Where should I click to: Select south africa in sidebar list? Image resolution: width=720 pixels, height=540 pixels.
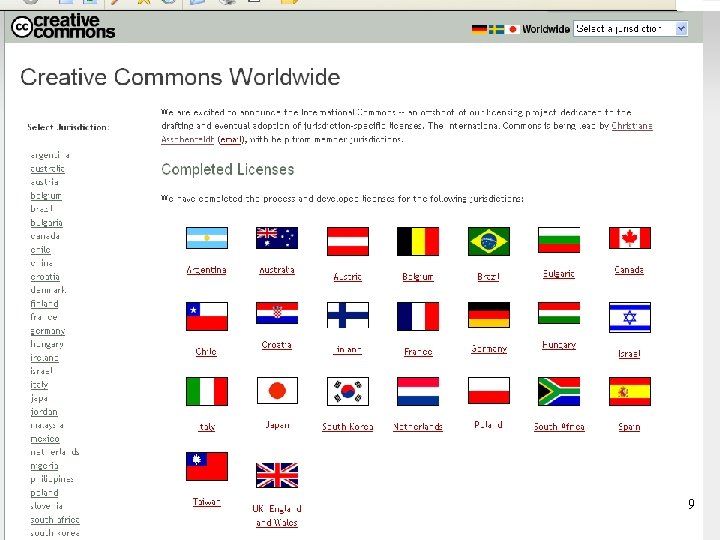pyautogui.click(x=55, y=520)
